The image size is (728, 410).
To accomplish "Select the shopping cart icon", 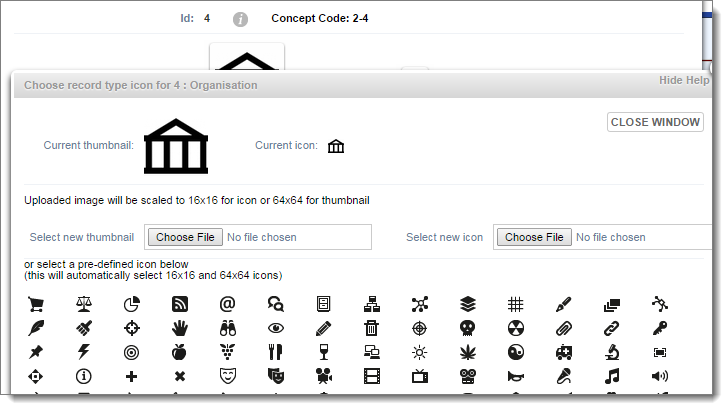I will [36, 305].
